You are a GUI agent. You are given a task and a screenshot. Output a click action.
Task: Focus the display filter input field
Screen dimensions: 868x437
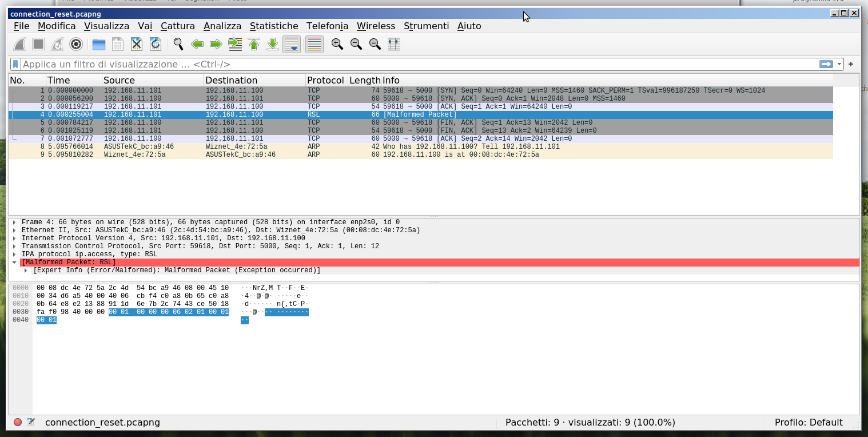coord(420,64)
